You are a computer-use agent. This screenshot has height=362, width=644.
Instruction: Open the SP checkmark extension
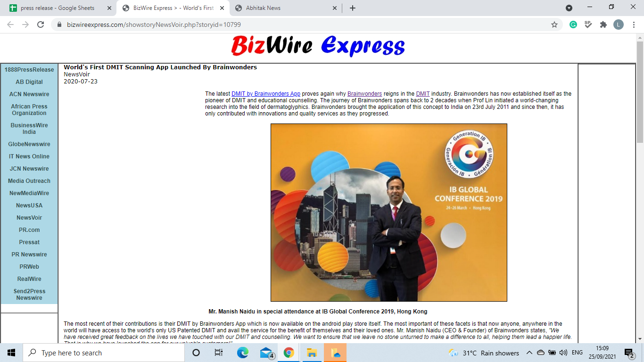point(588,25)
